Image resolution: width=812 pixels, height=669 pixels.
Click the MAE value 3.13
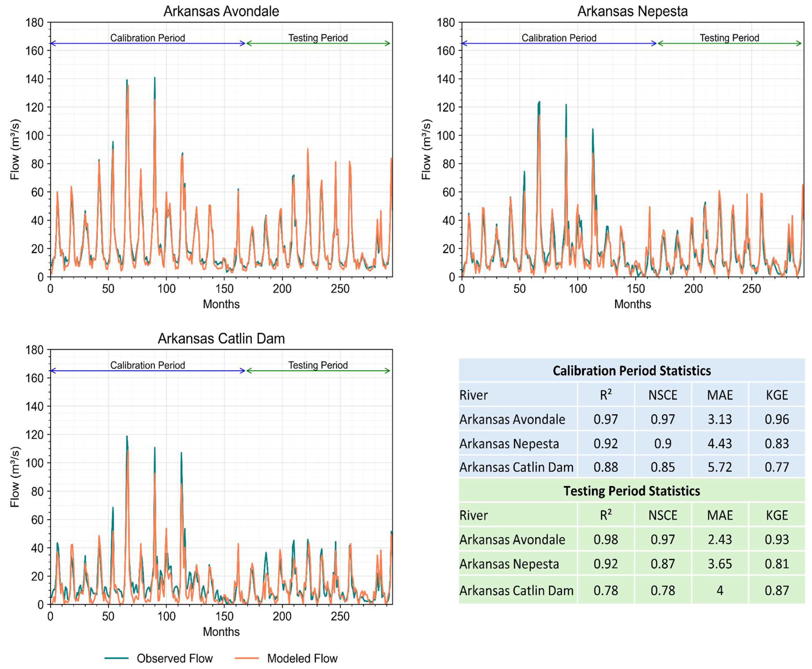tap(720, 419)
